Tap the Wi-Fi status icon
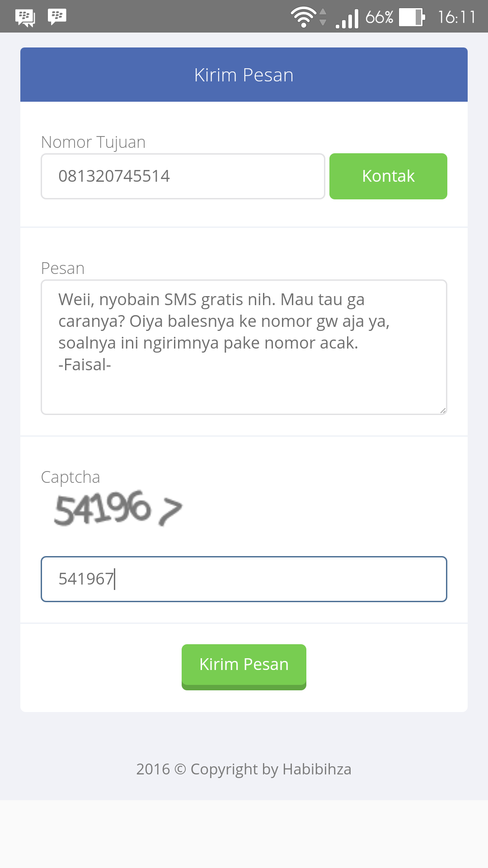488x868 pixels. pyautogui.click(x=304, y=17)
